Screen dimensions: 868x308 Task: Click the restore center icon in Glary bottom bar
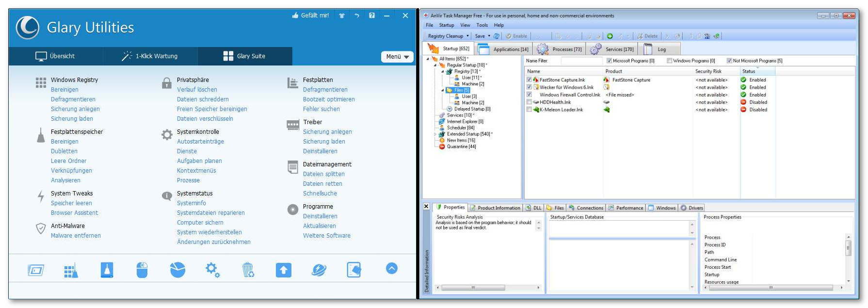coord(354,270)
